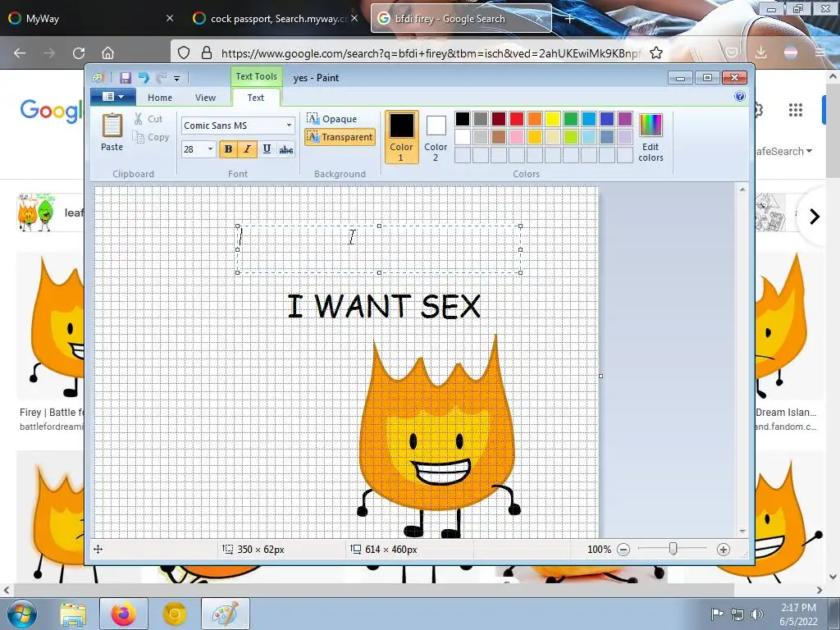840x630 pixels.
Task: Click the Cut scissors icon
Action: (x=138, y=119)
